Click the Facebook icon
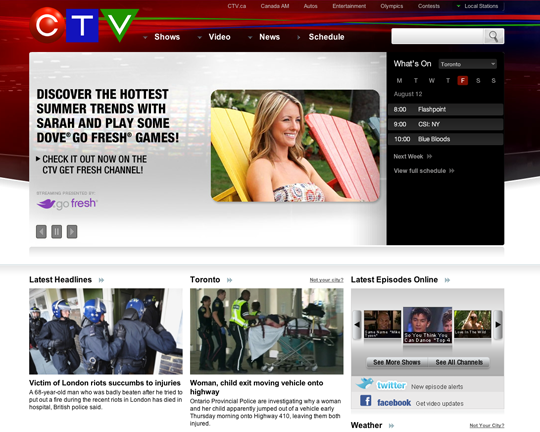 tap(365, 401)
